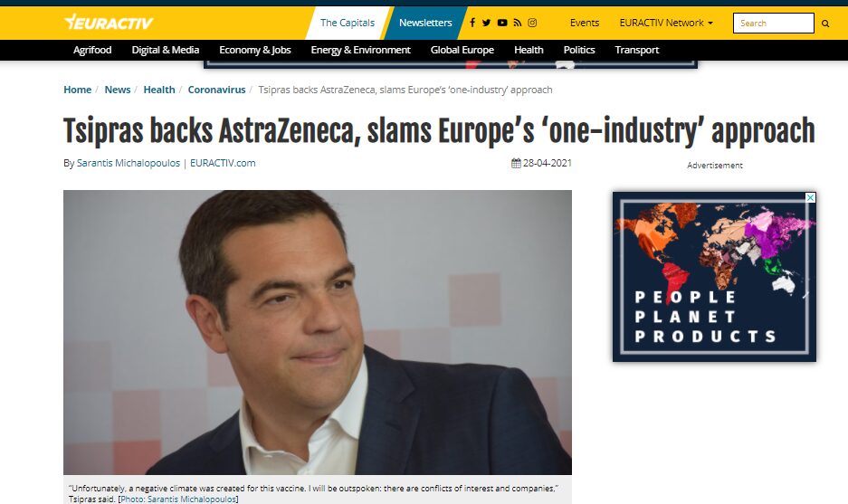Select Global Europe in navigation bar

tap(462, 50)
